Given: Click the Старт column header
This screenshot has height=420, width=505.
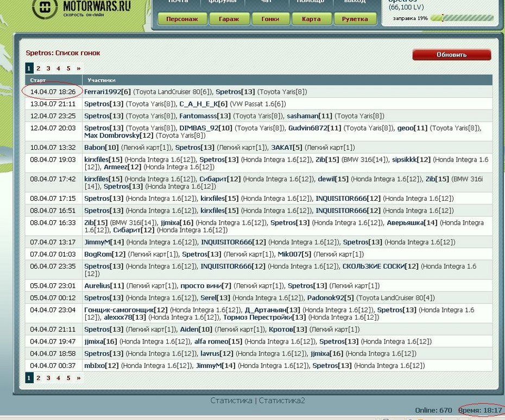Looking at the screenshot, I should pos(38,80).
